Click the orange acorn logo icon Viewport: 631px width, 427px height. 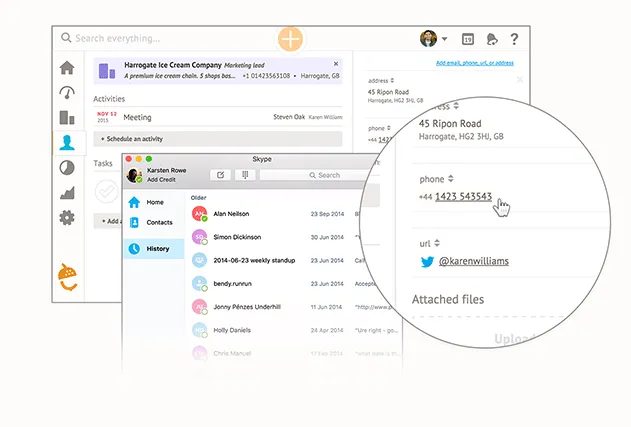(x=68, y=277)
